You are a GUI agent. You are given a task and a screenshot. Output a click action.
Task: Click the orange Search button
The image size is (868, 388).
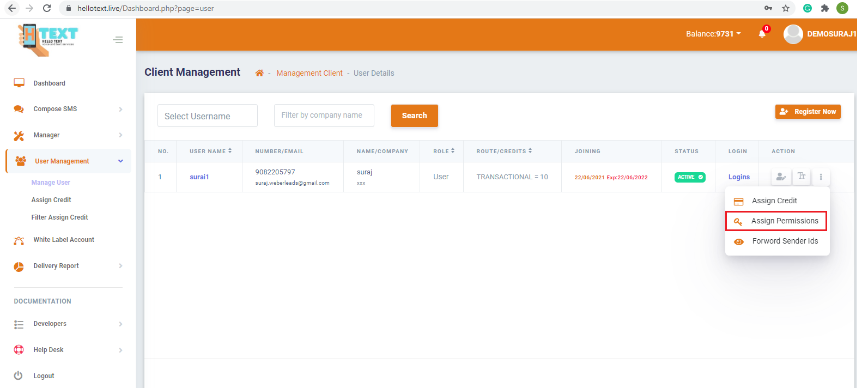coord(414,116)
